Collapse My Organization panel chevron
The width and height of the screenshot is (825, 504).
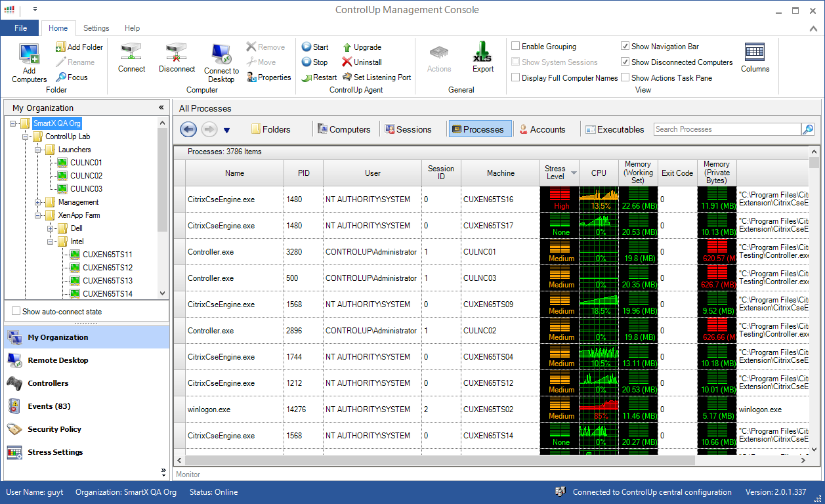tap(161, 108)
